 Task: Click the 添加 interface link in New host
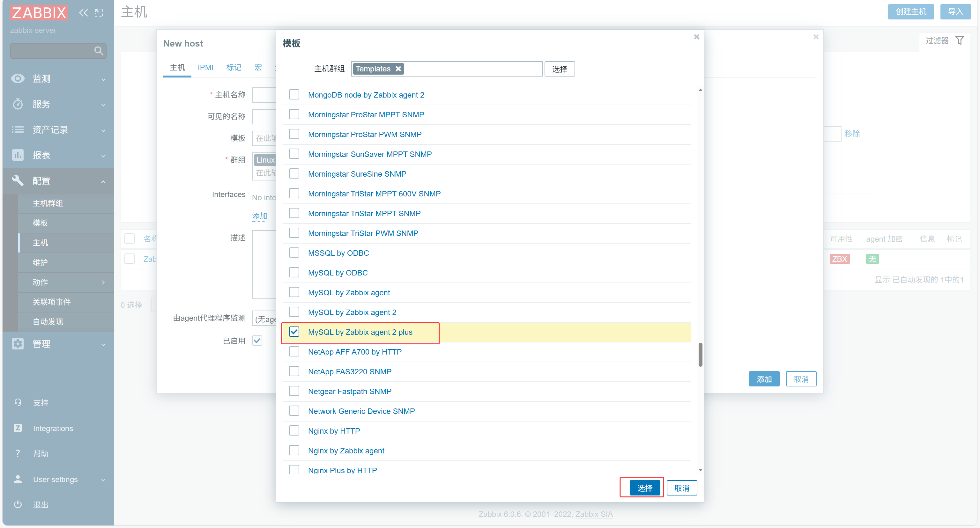[x=259, y=216]
